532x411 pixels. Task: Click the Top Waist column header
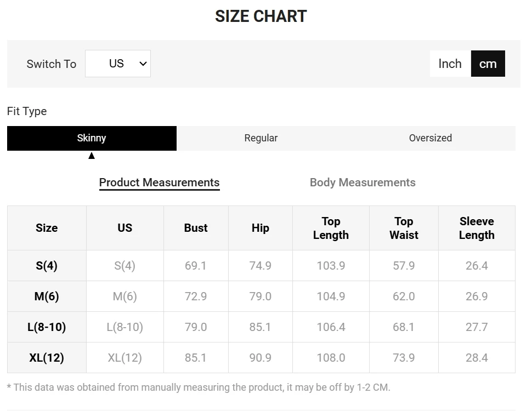click(404, 228)
